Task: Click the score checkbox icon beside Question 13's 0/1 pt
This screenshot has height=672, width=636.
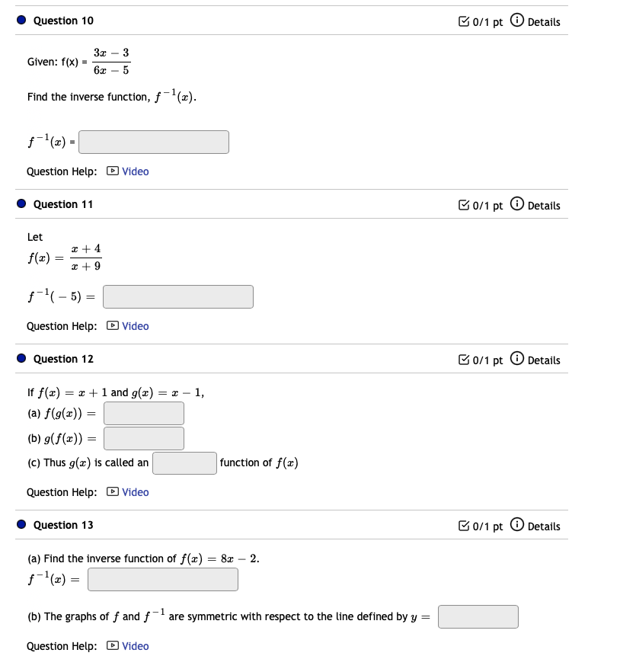Action: (464, 526)
